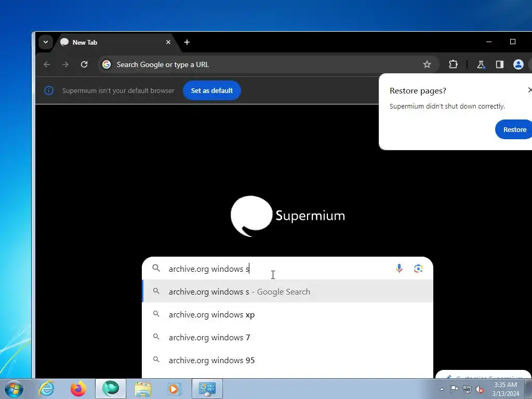Select suggestion archive.org windows 7
This screenshot has width=532, height=399.
tap(287, 338)
